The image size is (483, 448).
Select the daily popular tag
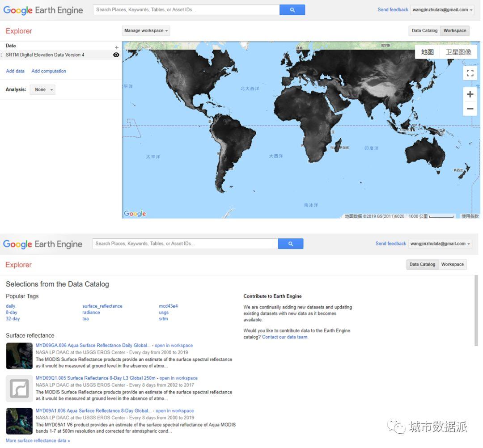pos(10,306)
